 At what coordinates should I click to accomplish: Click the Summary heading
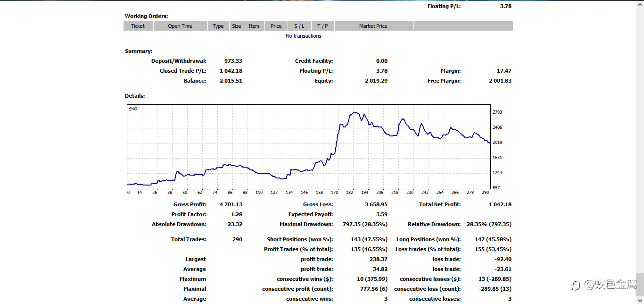click(139, 51)
